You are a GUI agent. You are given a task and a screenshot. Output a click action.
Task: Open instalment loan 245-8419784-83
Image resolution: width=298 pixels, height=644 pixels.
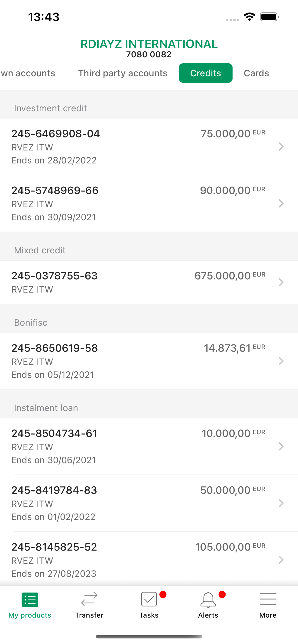tap(149, 503)
